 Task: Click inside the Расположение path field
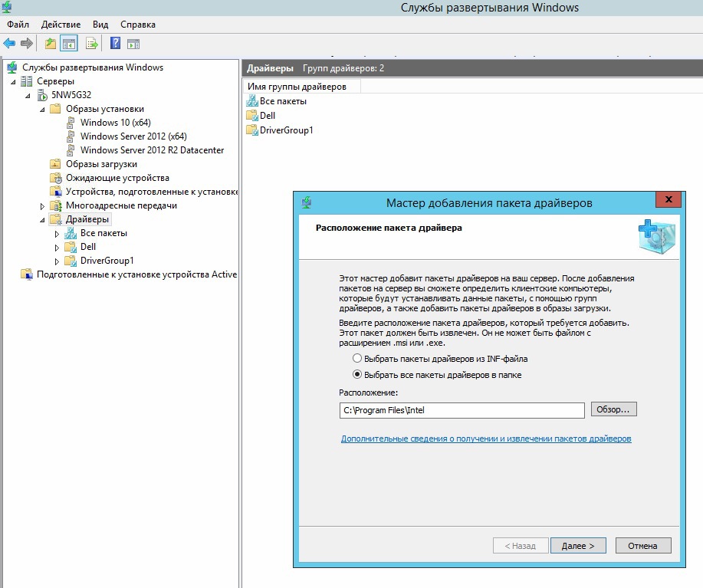(460, 409)
